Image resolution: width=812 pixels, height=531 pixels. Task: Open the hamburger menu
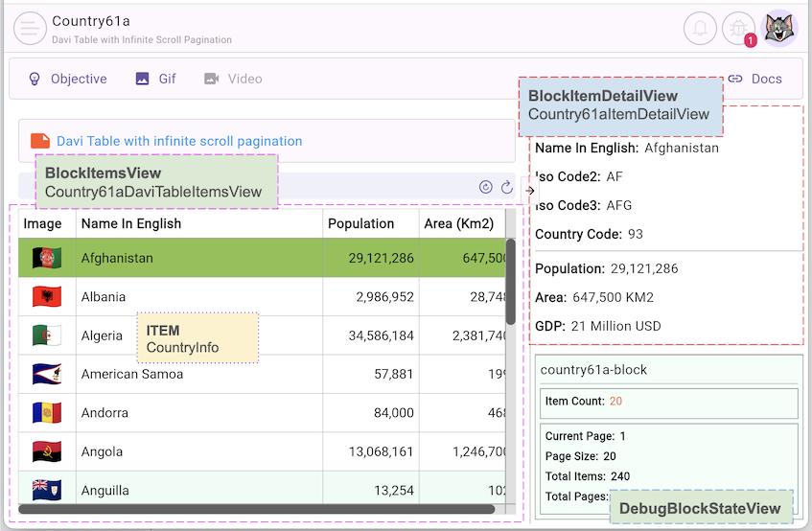(31, 29)
